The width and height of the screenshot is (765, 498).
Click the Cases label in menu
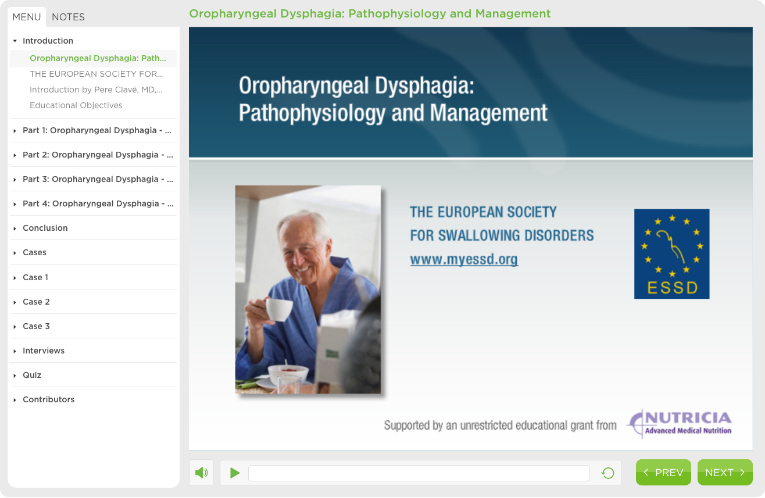pos(34,252)
